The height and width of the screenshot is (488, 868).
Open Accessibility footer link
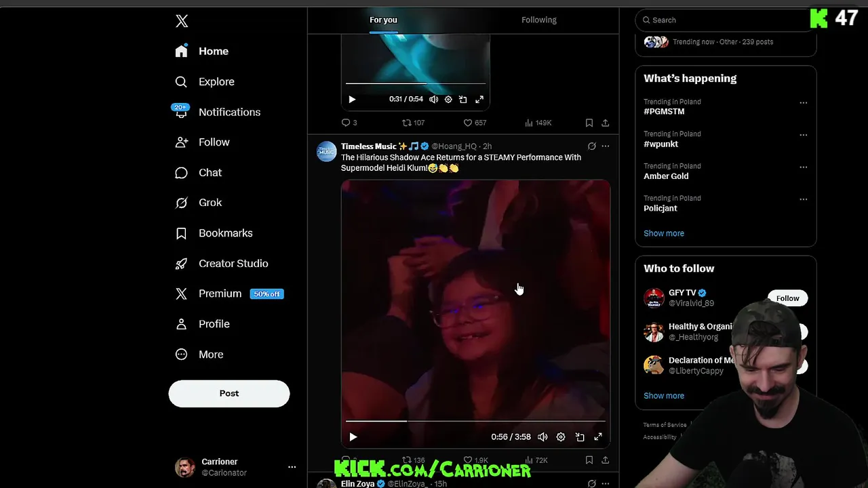point(660,437)
